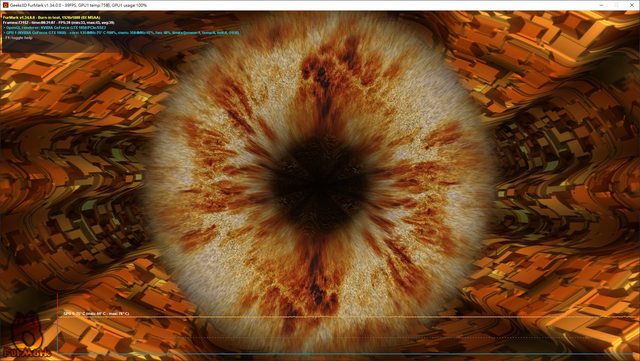Click the 'Burn-in test' overlay header line
Viewport: 640px width, 361px height.
click(51, 18)
